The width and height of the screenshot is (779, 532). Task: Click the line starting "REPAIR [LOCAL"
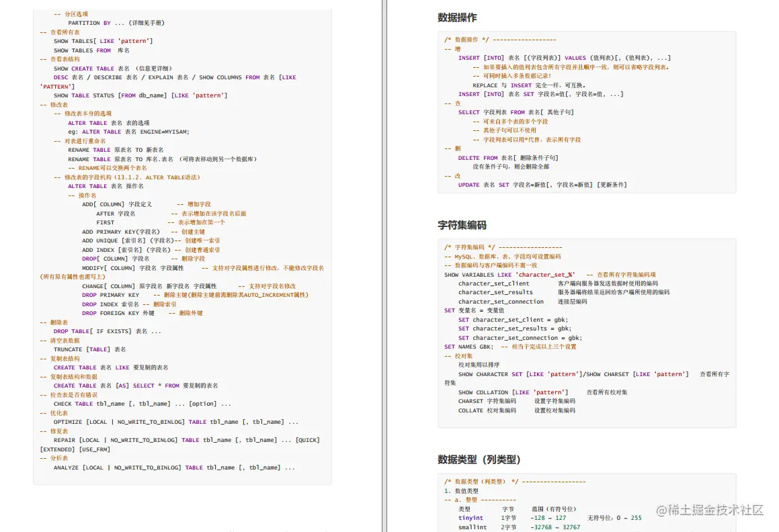[186, 440]
